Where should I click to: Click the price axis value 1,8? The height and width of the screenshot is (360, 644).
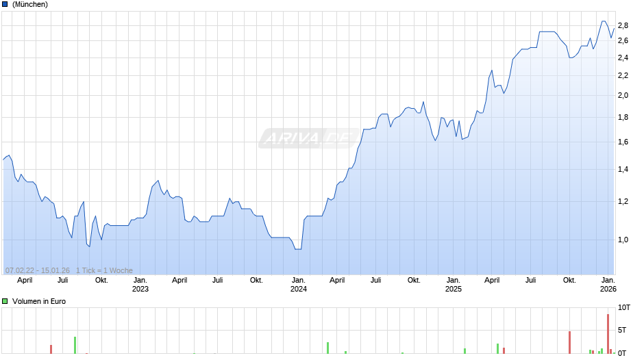tap(623, 118)
